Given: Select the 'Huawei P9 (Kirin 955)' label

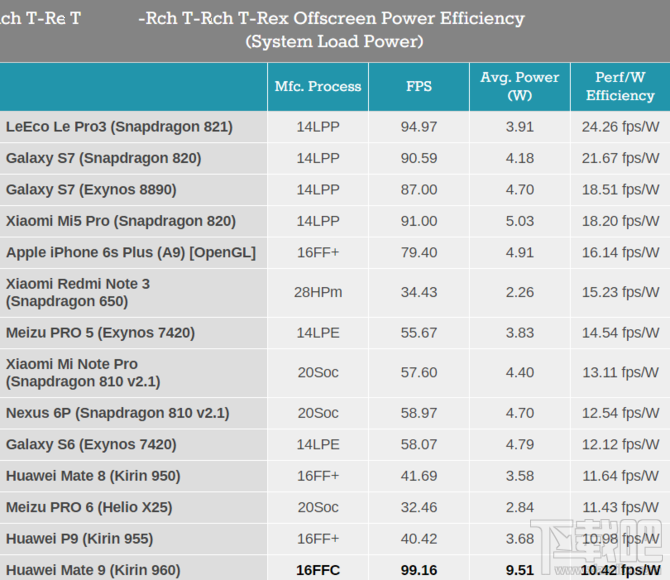Looking at the screenshot, I should pos(79,539).
